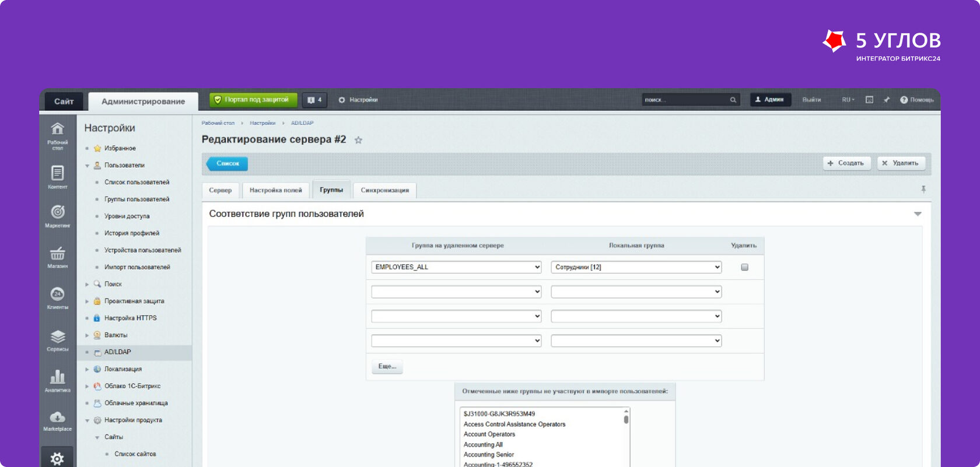Open the second row remote group dropdown

[456, 292]
